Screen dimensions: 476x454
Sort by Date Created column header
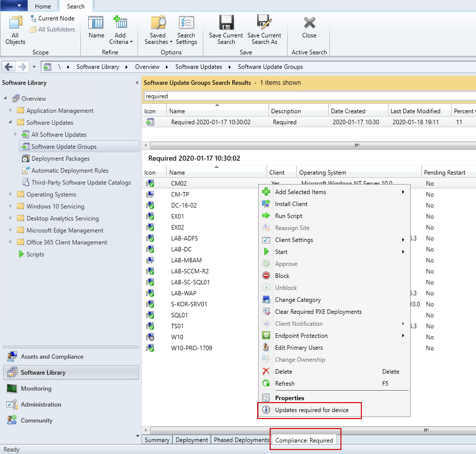click(x=358, y=111)
